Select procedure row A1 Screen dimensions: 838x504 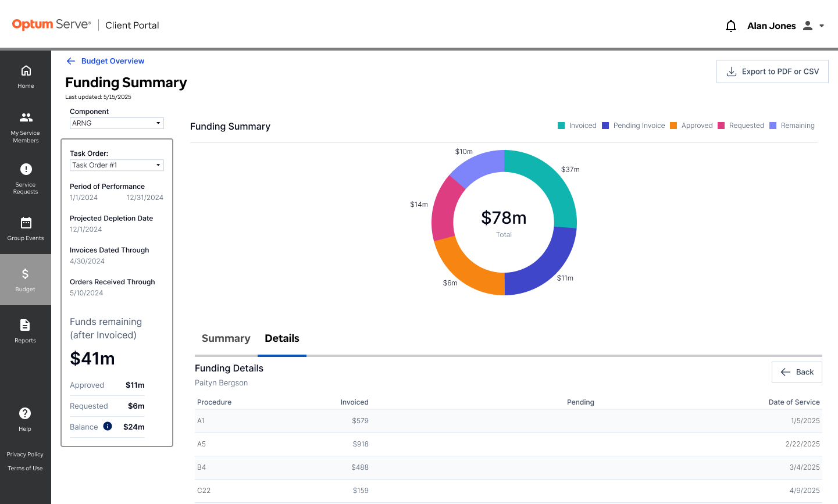(508, 421)
